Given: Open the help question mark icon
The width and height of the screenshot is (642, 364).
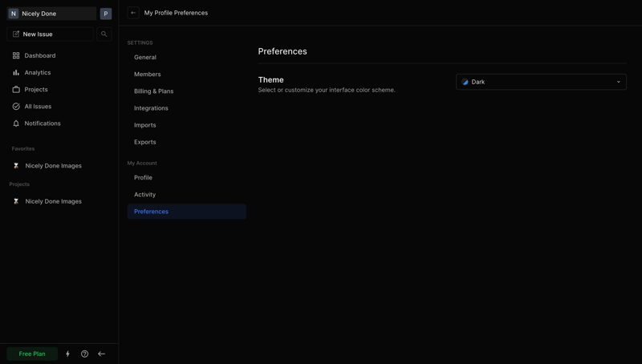Looking at the screenshot, I should click(x=84, y=354).
